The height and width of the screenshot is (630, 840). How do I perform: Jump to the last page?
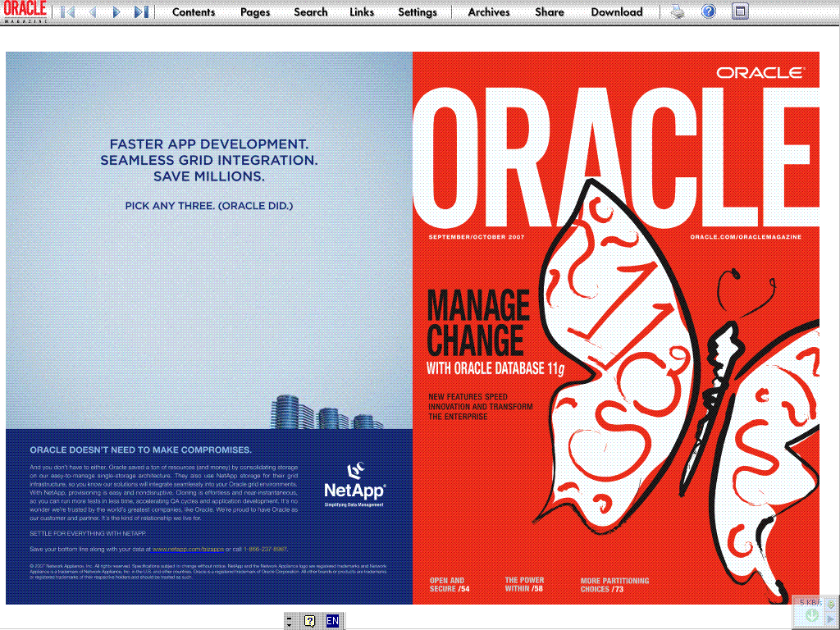pos(141,12)
